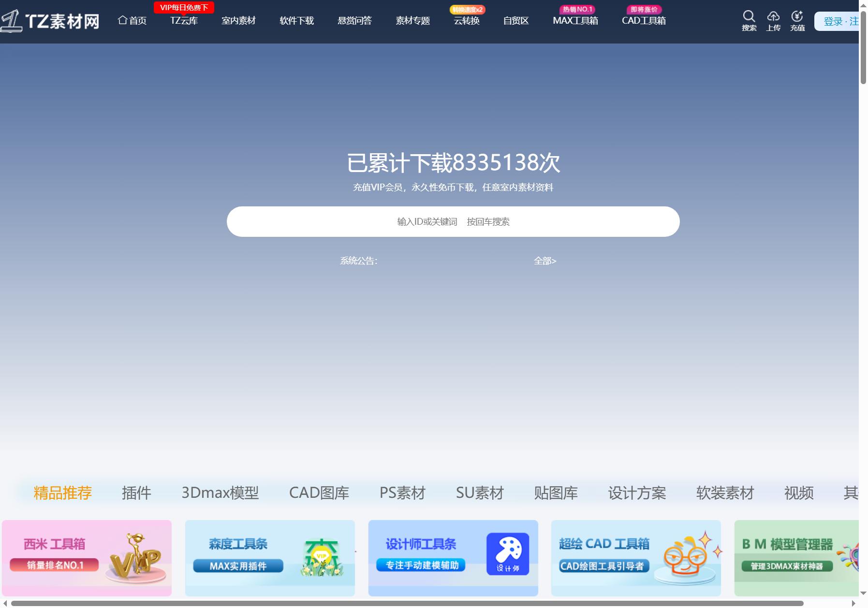Select the 插件 category tab

click(x=136, y=493)
